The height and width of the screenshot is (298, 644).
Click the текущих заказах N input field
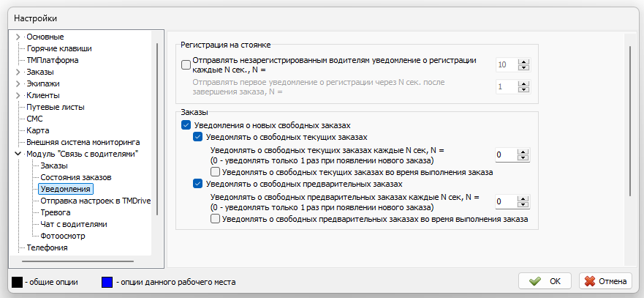pos(506,155)
